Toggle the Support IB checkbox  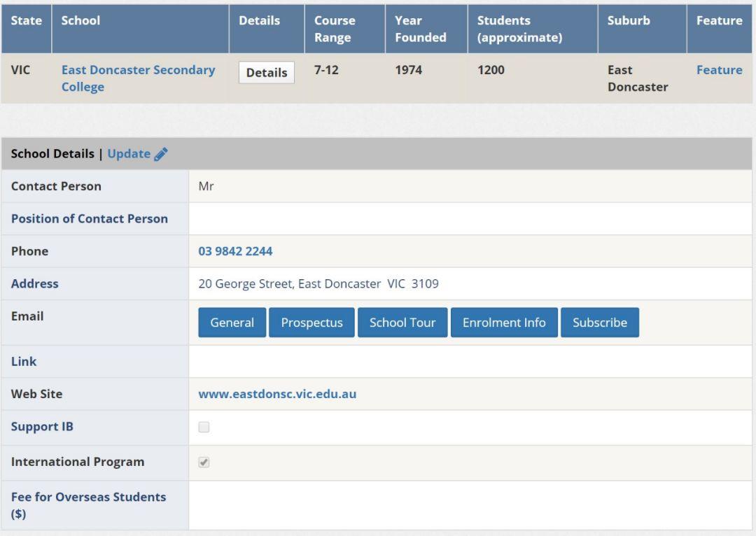[x=204, y=427]
